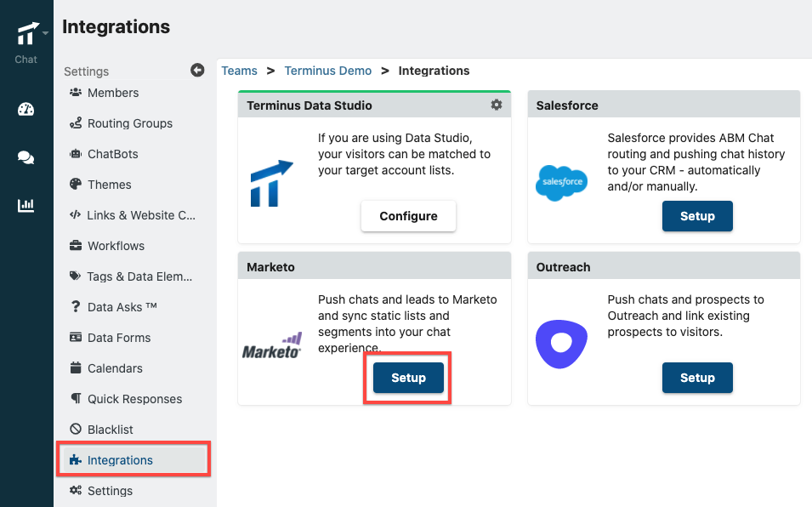Click the Salesforce card title
812x507 pixels.
(x=567, y=105)
